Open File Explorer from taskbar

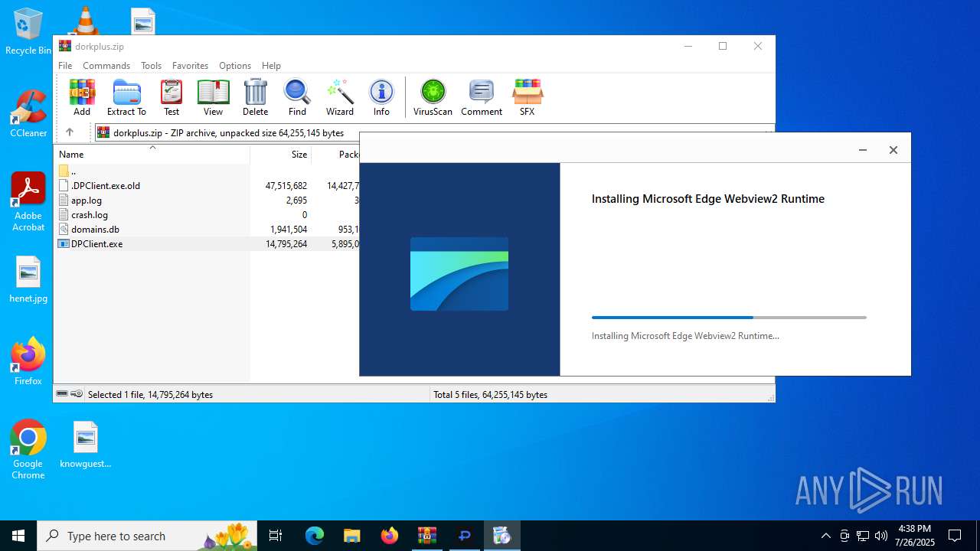coord(351,536)
